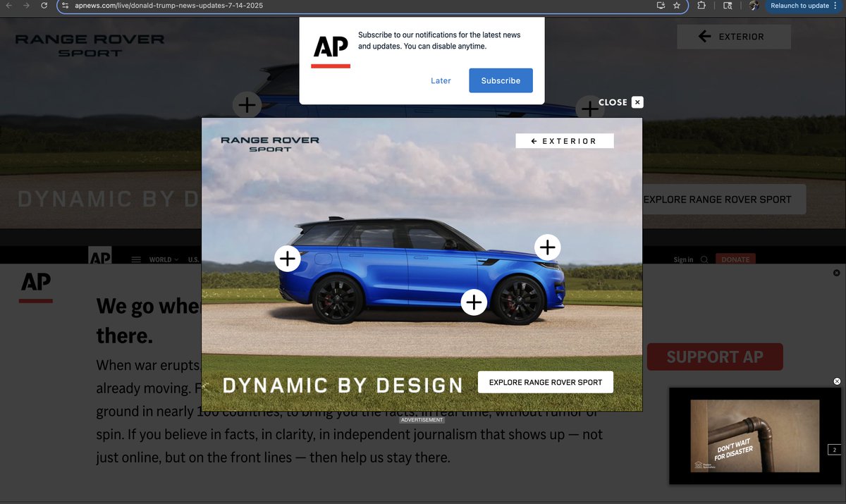Click the number 2 counter on video ad
This screenshot has width=846, height=504.
834,450
